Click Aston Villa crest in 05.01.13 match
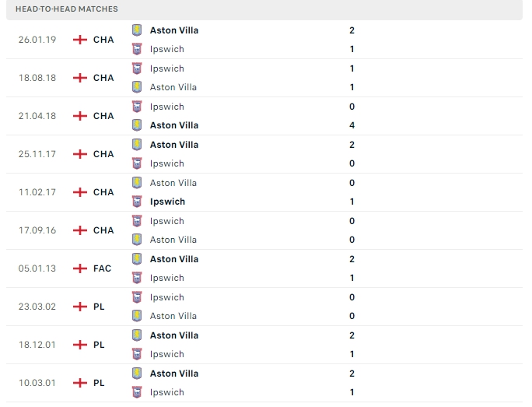 (138, 259)
